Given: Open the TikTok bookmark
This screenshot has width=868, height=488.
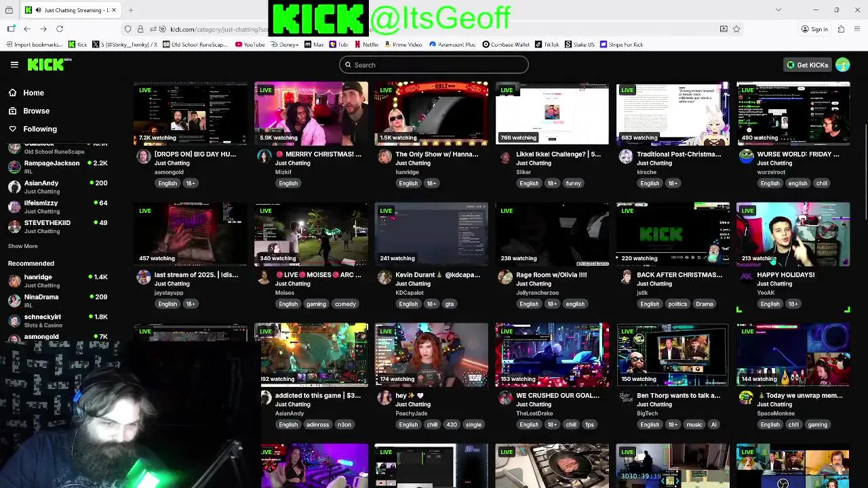Looking at the screenshot, I should click(x=547, y=45).
